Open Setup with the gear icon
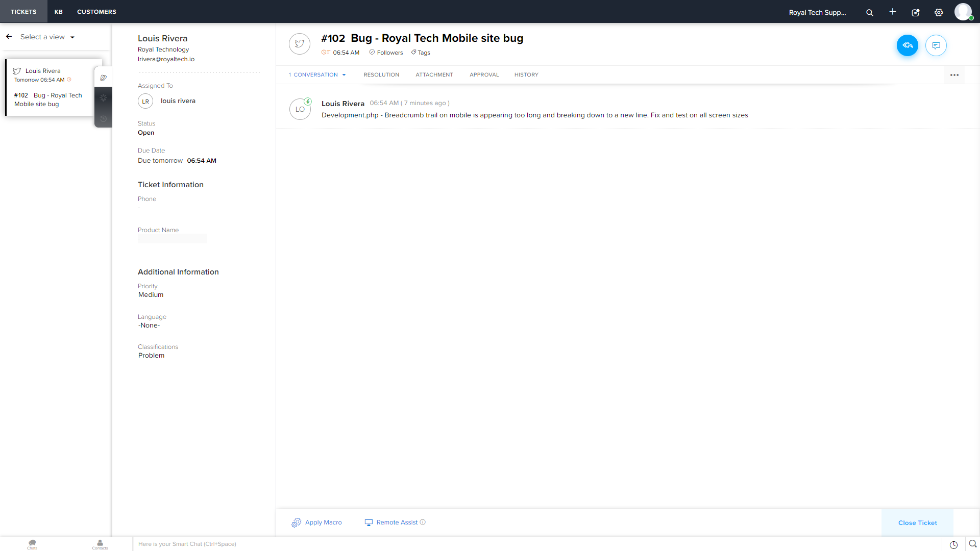Image resolution: width=980 pixels, height=551 pixels. pos(938,13)
